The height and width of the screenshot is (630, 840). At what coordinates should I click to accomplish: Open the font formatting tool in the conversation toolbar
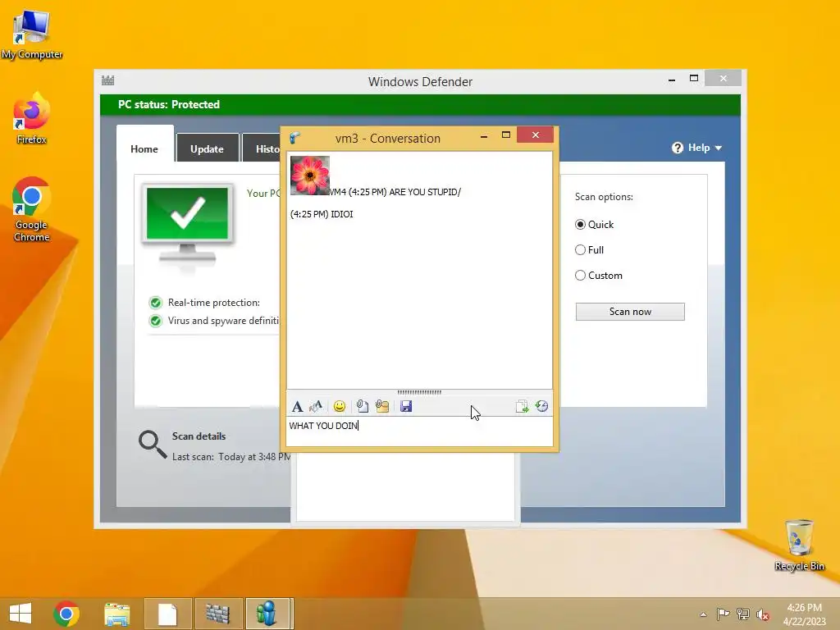pos(297,407)
